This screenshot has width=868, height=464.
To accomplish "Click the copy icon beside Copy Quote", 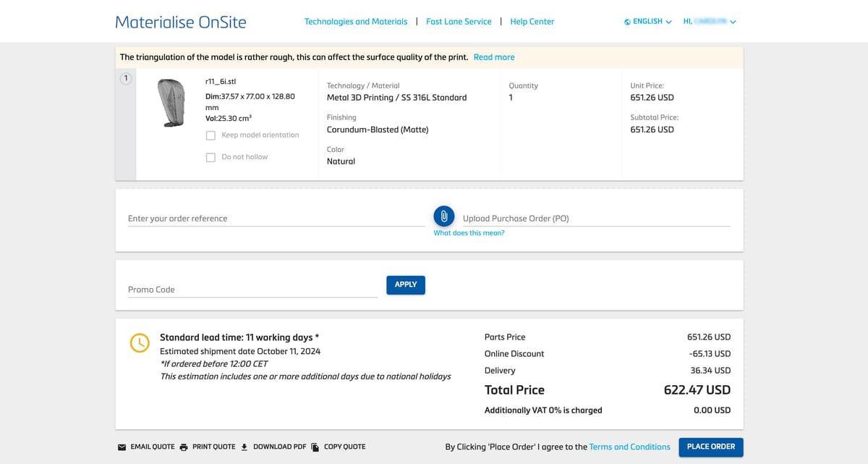I will (x=315, y=447).
